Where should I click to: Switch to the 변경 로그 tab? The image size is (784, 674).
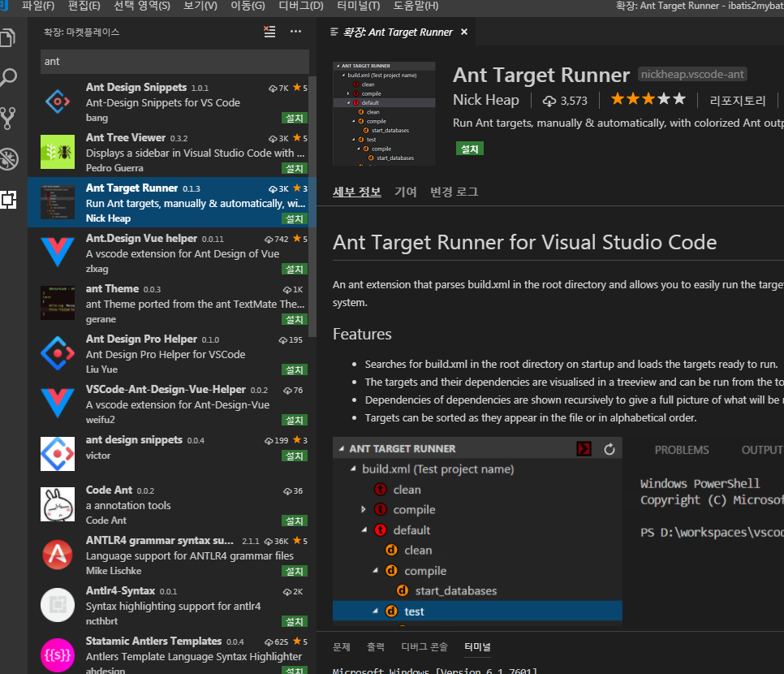[x=454, y=192]
